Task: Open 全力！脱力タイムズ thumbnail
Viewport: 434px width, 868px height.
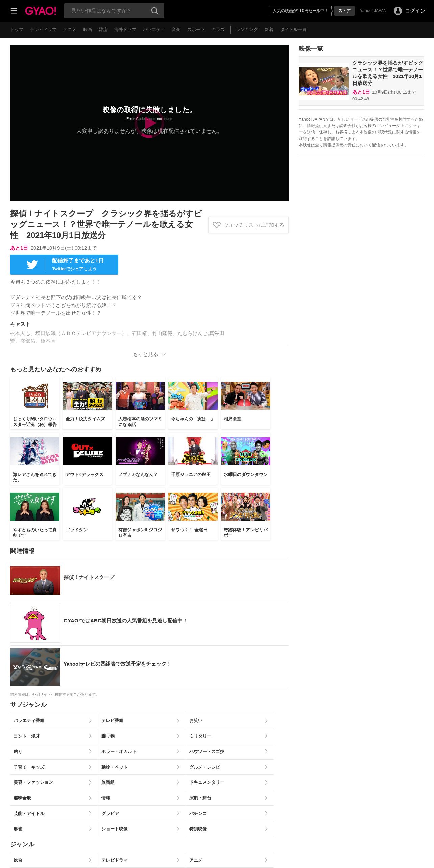Action: 88,396
